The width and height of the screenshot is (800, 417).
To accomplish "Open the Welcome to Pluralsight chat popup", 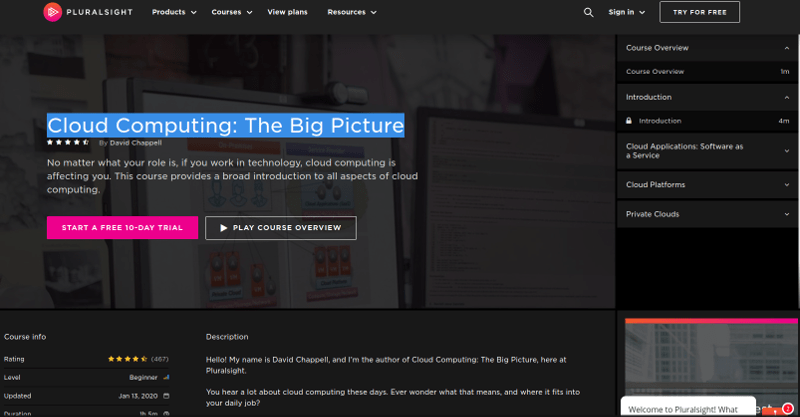I will point(688,408).
